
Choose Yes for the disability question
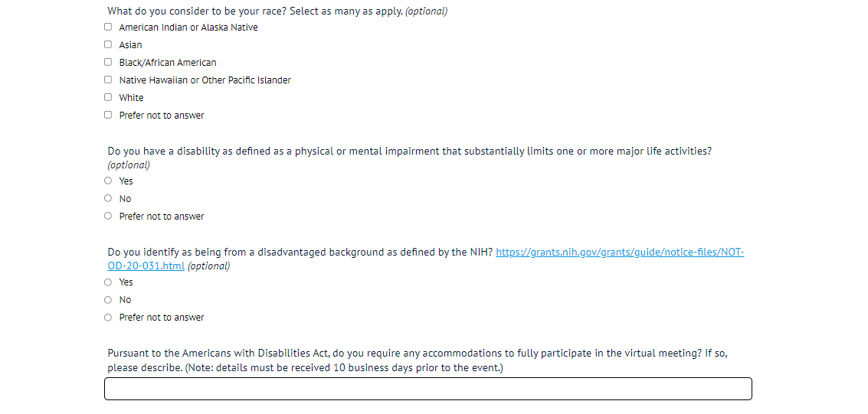coord(108,181)
